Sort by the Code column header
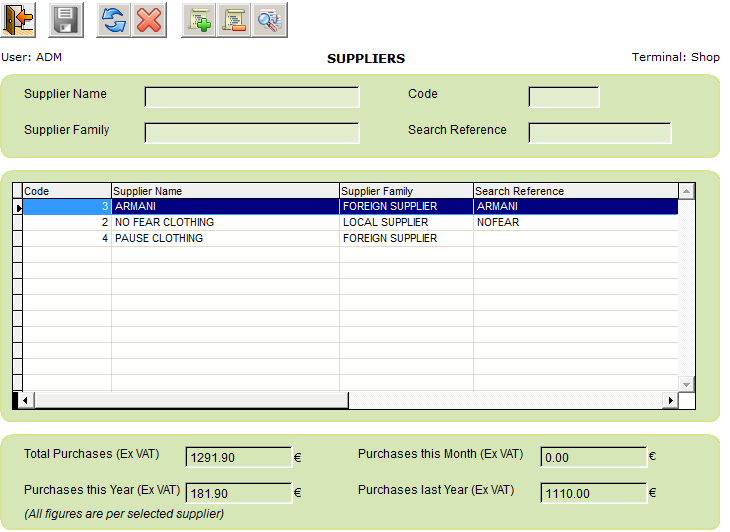The width and height of the screenshot is (730, 532). point(66,191)
